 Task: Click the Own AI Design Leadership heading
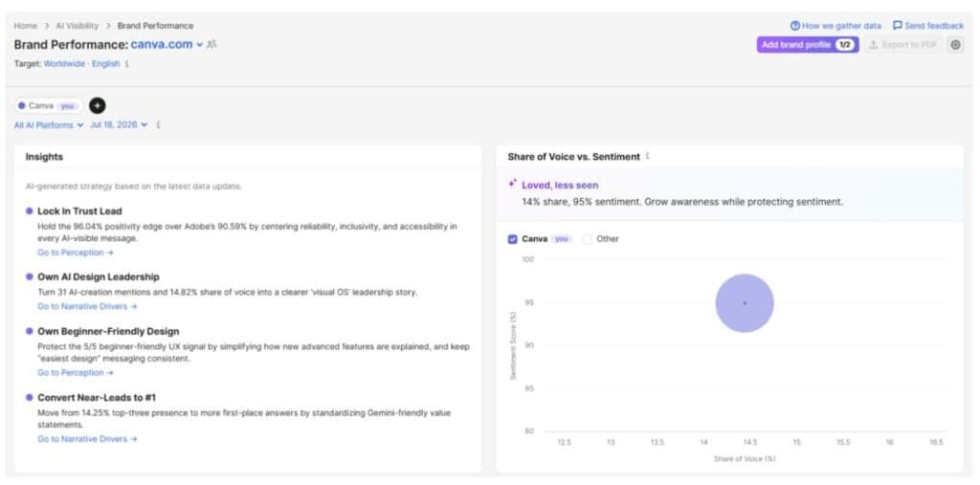[99, 276]
